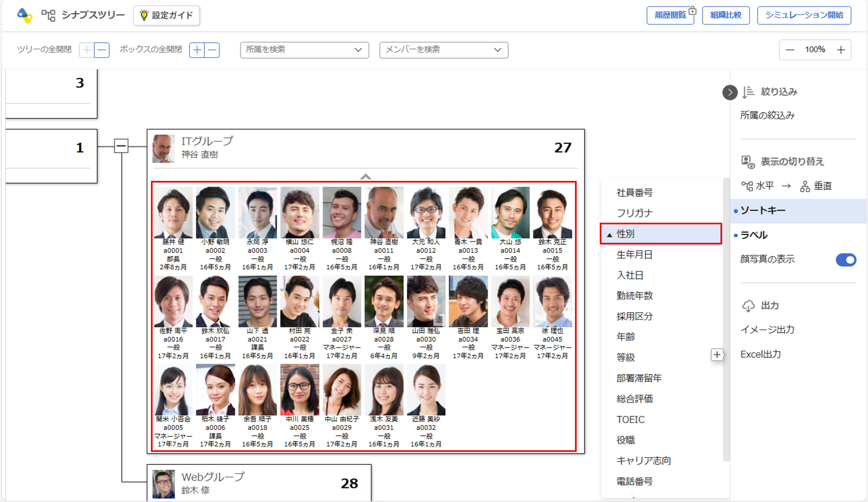Screen dimensions: 868x502
Task: Open the 設定ガイド button
Action: point(166,15)
